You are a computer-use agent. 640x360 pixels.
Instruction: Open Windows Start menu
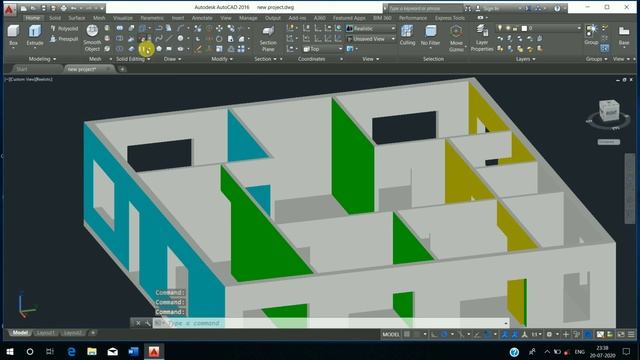10,351
